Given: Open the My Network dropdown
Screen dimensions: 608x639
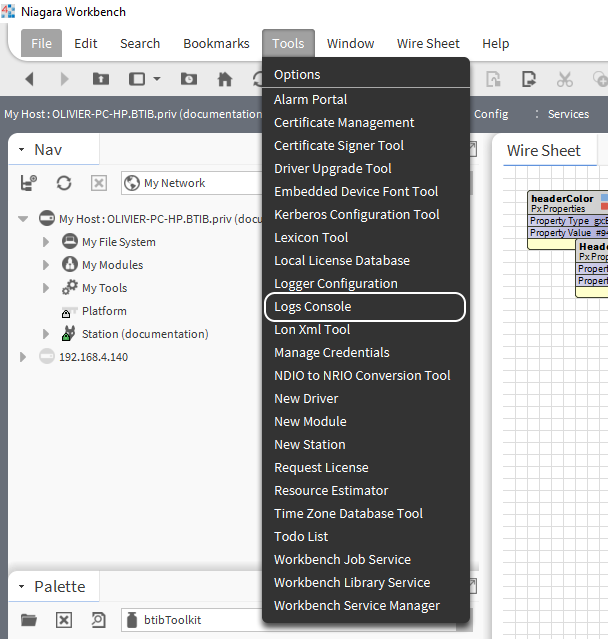Looking at the screenshot, I should pyautogui.click(x=190, y=183).
